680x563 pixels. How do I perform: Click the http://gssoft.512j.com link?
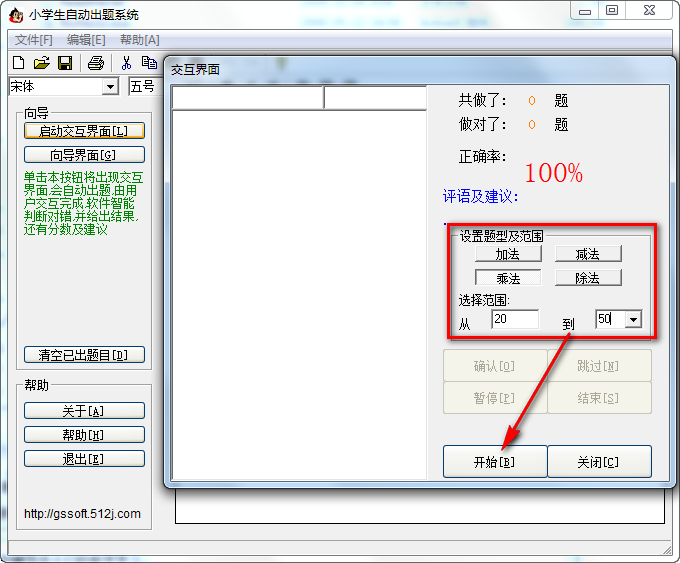[82, 514]
